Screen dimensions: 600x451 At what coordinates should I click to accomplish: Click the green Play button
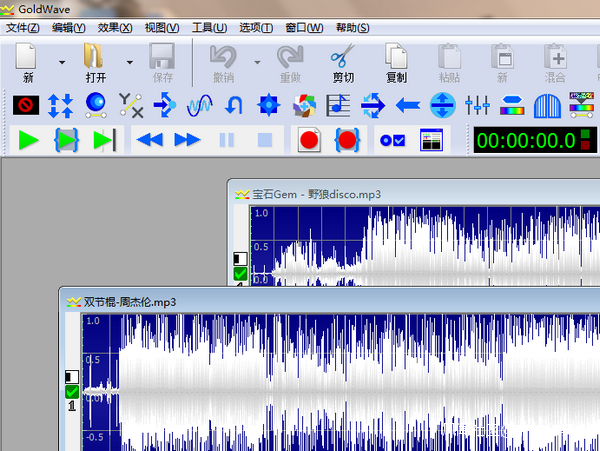tap(28, 140)
